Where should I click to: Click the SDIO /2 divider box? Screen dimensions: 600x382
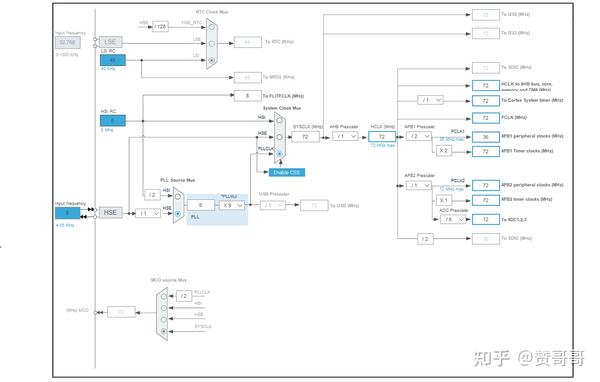tap(425, 239)
